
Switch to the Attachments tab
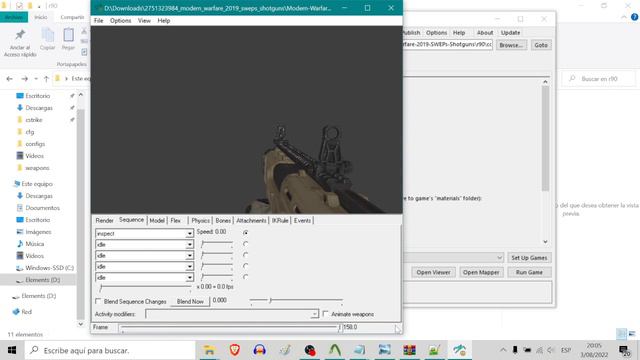(251, 220)
